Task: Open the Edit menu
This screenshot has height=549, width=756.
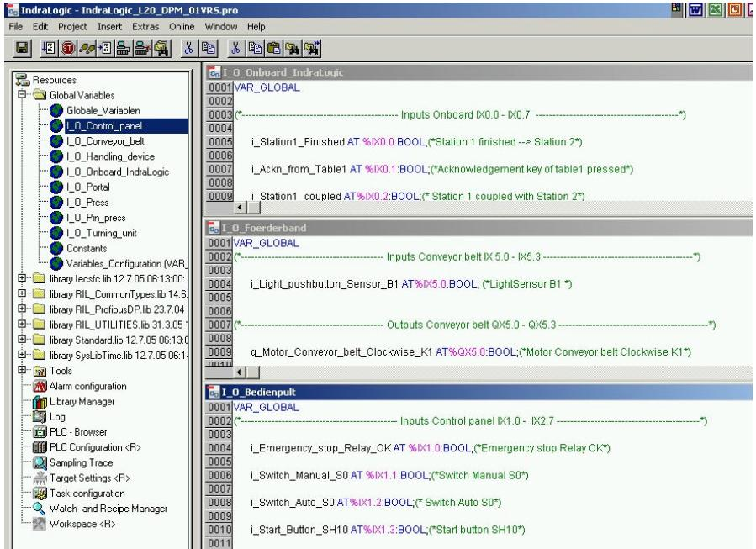Action: 40,27
